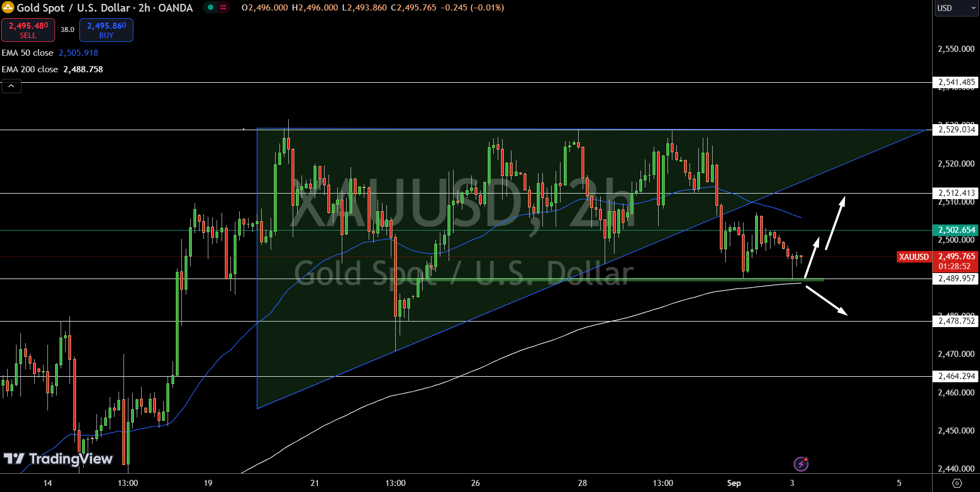
Task: Click the 2,478.752 price level label
Action: [956, 321]
